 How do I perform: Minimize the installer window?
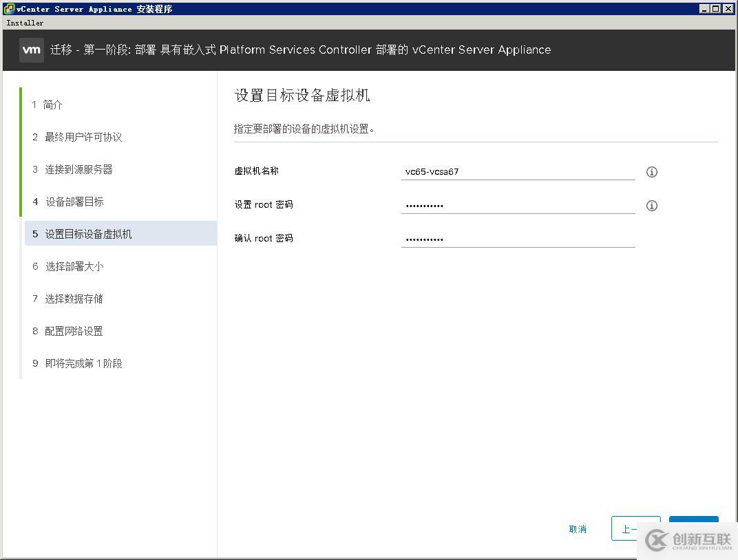[x=704, y=8]
